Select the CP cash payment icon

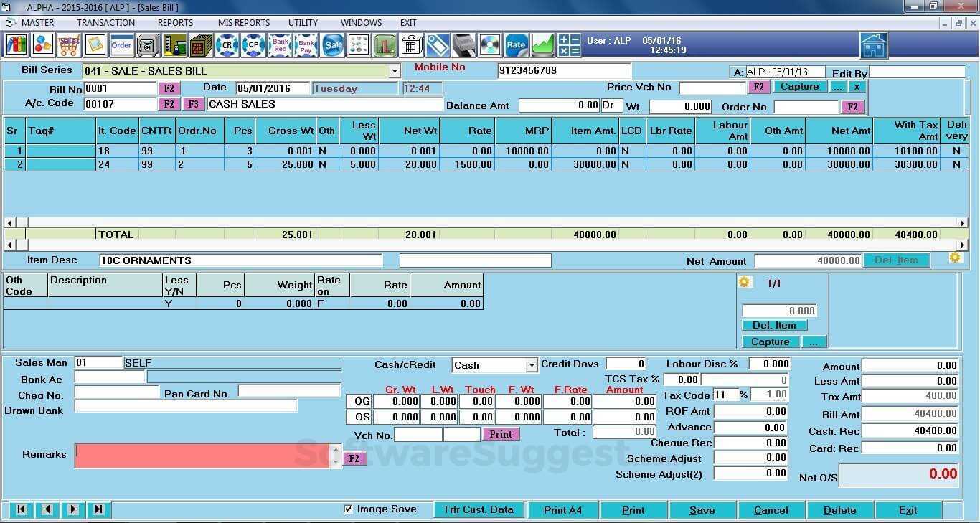point(253,44)
